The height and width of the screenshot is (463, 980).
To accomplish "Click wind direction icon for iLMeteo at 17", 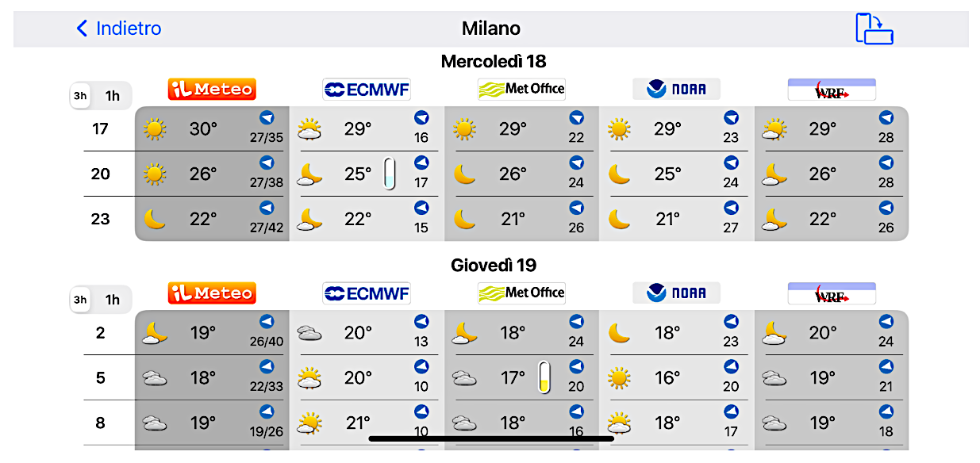I will pyautogui.click(x=267, y=118).
